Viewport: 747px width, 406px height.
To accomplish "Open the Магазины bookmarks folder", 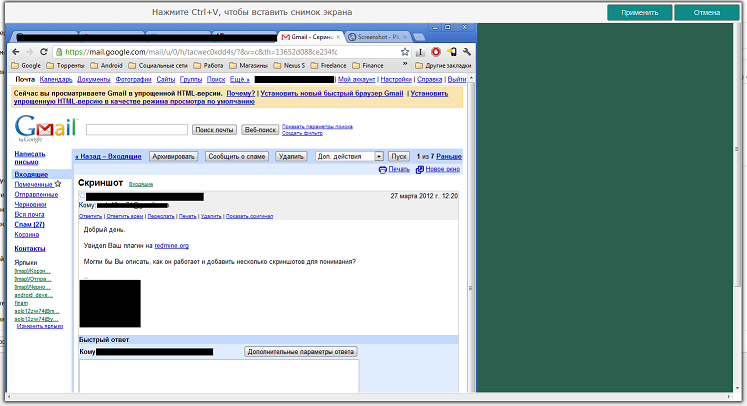I will (x=249, y=65).
